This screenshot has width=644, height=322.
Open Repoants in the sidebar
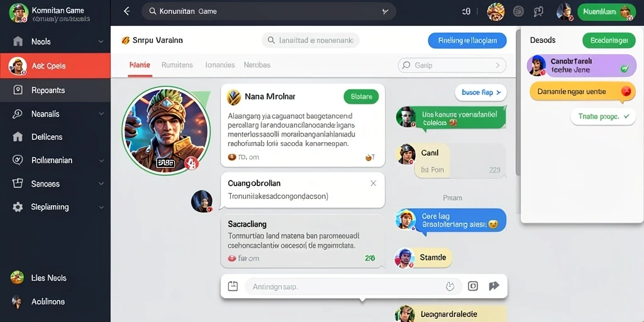[x=55, y=91]
